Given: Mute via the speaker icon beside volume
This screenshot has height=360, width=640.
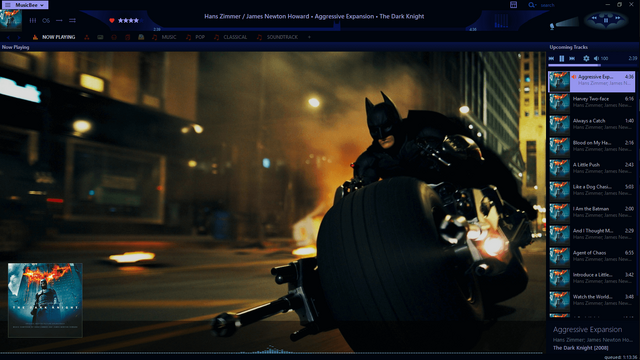Looking at the screenshot, I should coord(552,26).
